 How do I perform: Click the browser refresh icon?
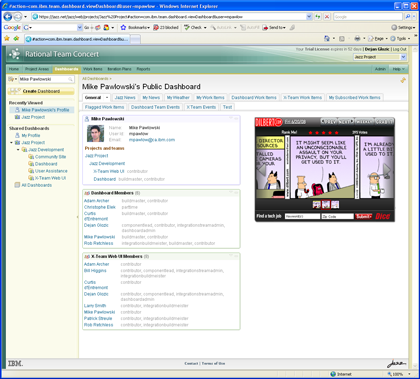[x=318, y=16]
